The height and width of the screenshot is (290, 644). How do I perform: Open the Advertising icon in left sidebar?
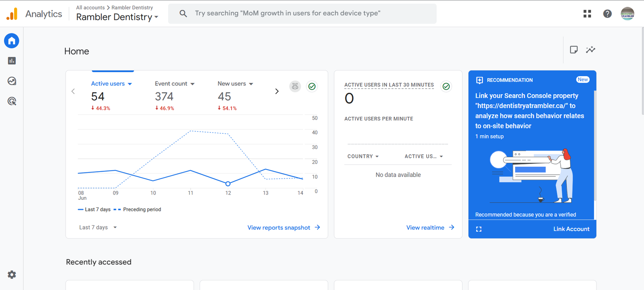click(12, 101)
